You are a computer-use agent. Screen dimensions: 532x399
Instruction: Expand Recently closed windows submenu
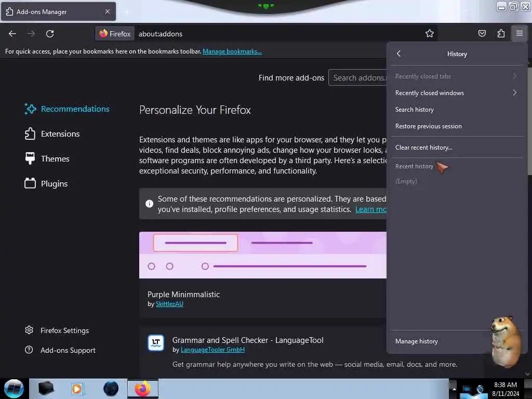click(x=457, y=92)
